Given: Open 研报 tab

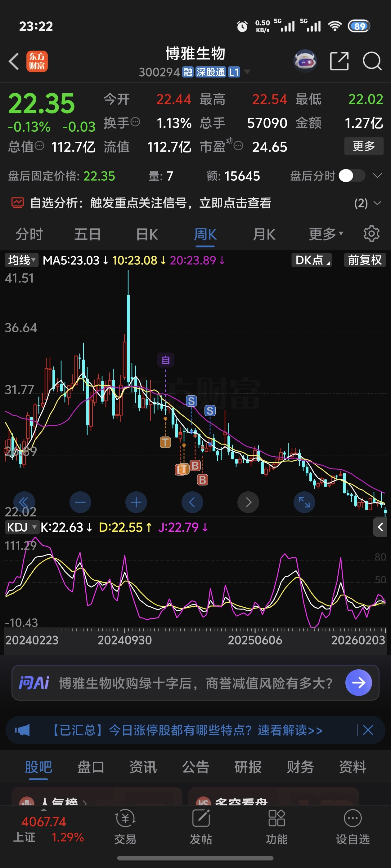Looking at the screenshot, I should [248, 767].
